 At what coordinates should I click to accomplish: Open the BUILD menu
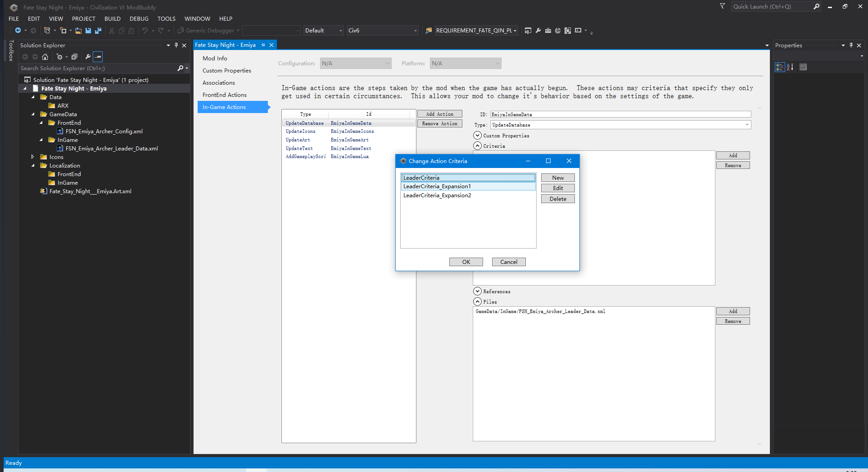click(113, 19)
